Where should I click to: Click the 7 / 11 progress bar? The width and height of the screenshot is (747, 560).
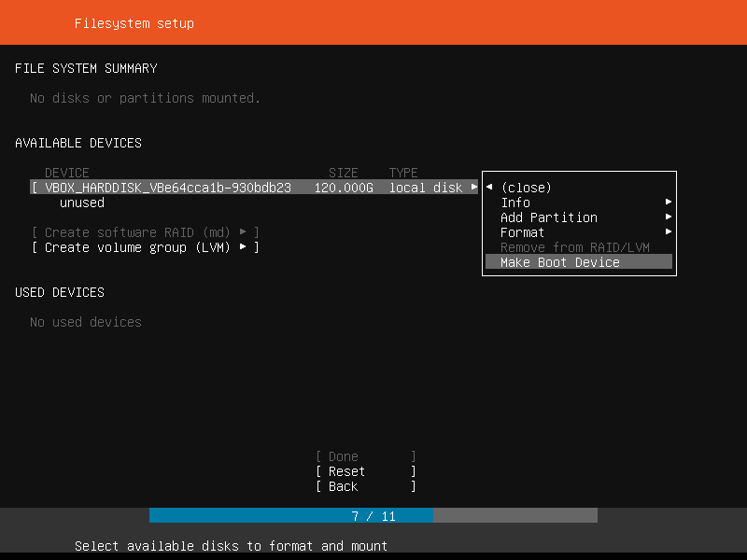coord(373,516)
